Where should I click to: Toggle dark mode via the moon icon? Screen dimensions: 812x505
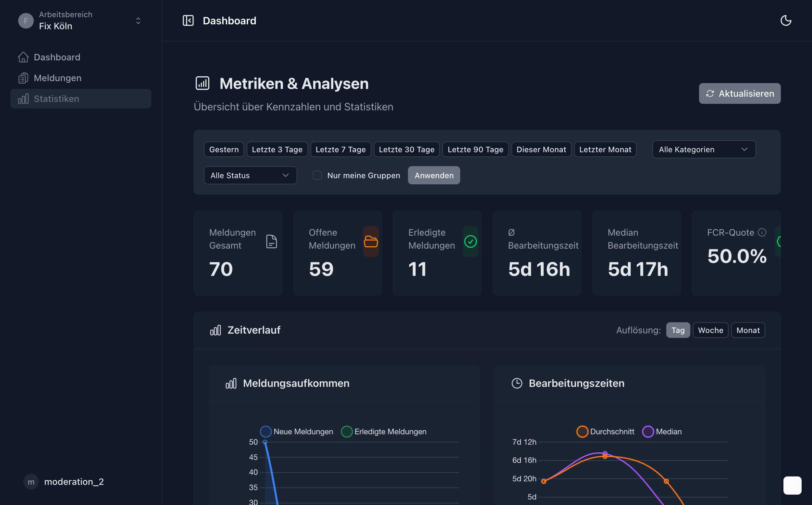(786, 20)
